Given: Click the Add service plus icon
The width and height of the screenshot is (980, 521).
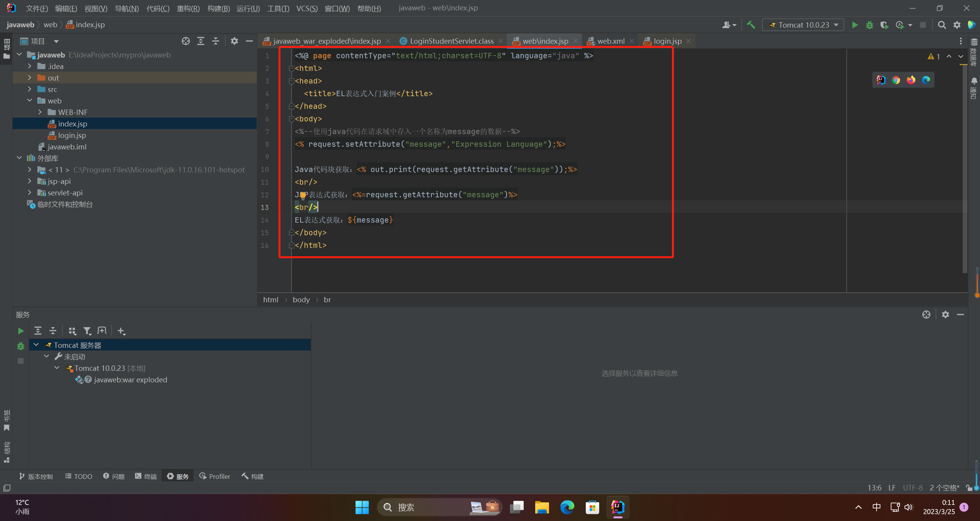Looking at the screenshot, I should tap(121, 331).
